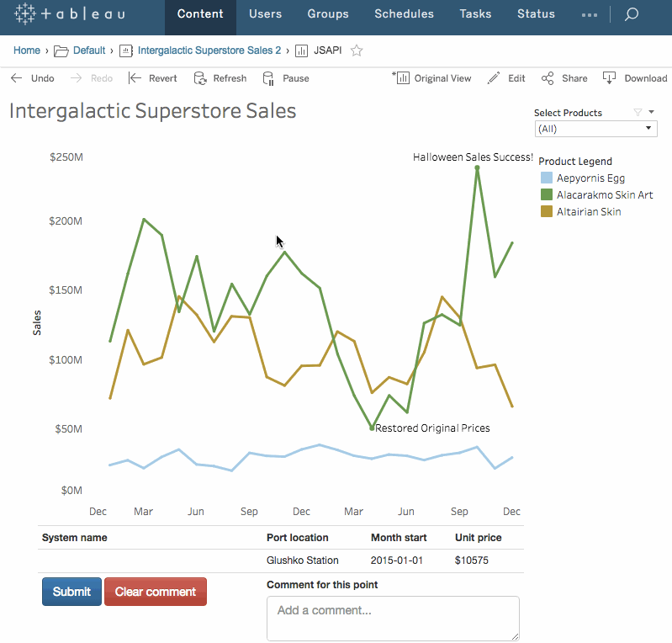Screen dimensions: 672x643
Task: Click the Undo arrow icon
Action: click(17, 78)
